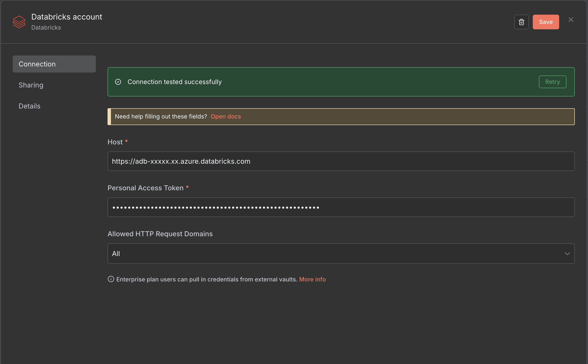Close the credential dialog with X
588x364 pixels.
pos(571,20)
